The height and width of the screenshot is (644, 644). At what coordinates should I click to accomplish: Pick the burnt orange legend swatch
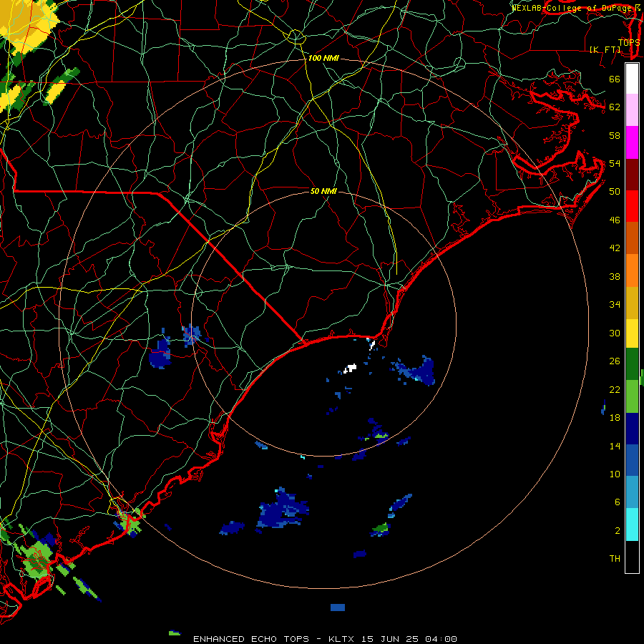[632, 238]
